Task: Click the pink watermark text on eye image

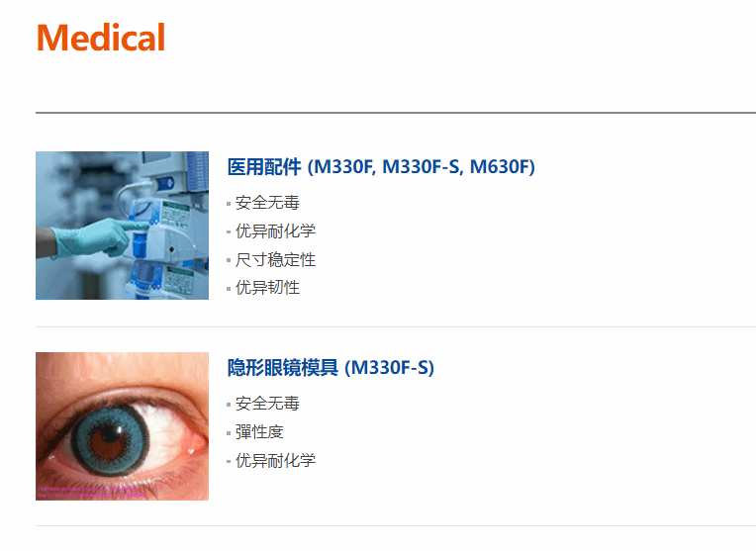Action: 91,493
